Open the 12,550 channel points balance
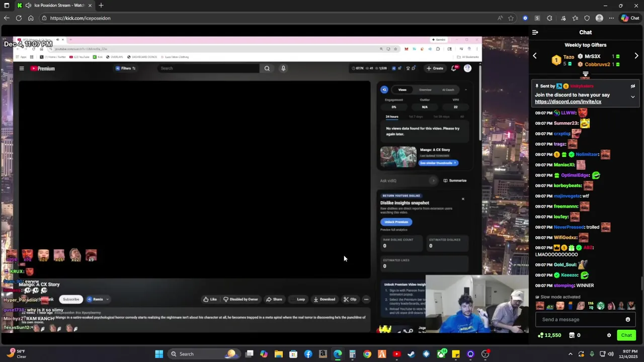Image resolution: width=644 pixels, height=362 pixels. click(549, 335)
